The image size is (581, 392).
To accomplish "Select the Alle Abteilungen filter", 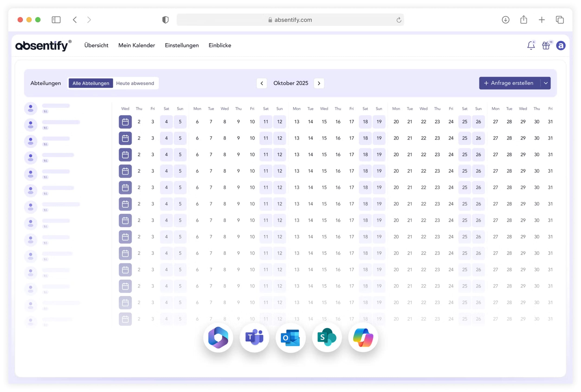I will pyautogui.click(x=91, y=83).
